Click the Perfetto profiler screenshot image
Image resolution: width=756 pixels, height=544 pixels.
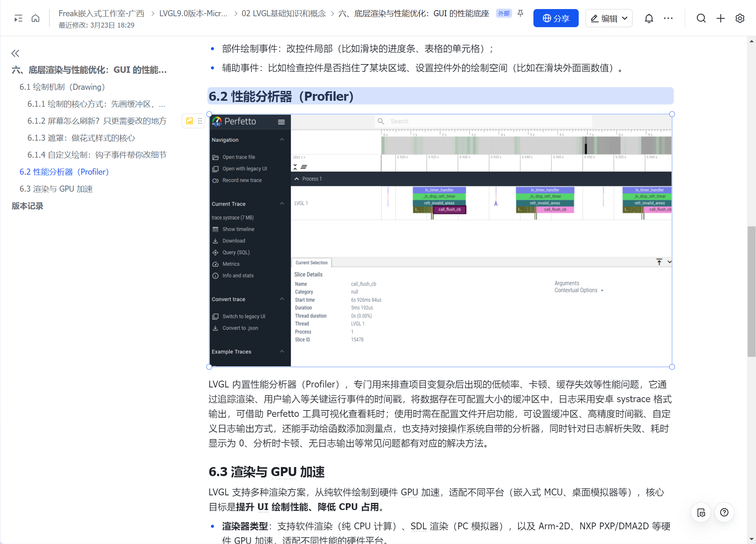pyautogui.click(x=440, y=240)
